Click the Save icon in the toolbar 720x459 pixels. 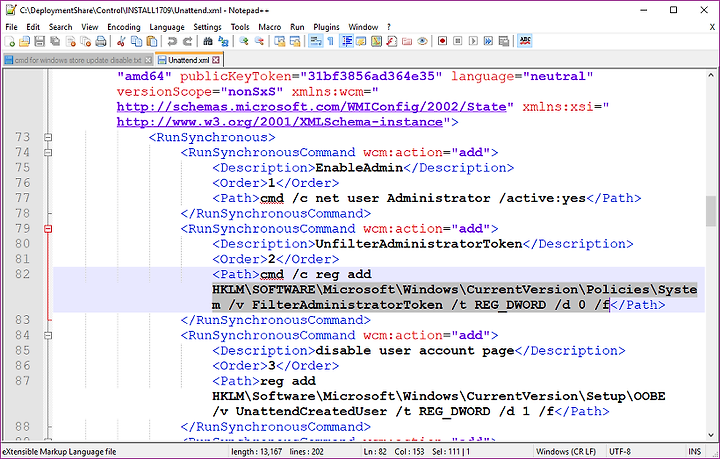coord(39,42)
